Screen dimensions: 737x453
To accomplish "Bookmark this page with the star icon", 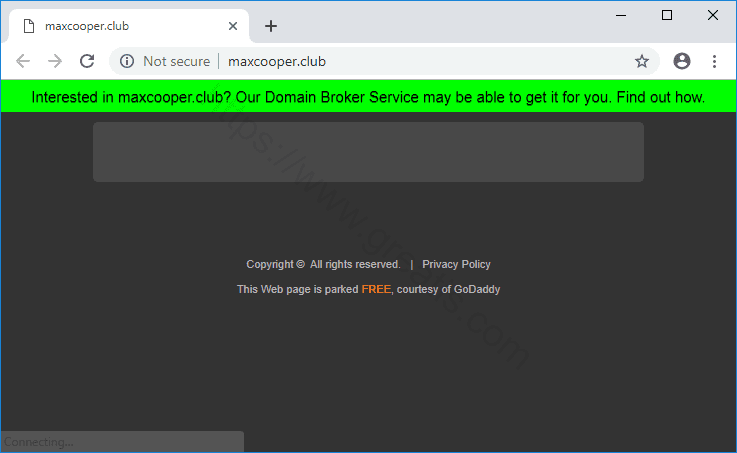I will (642, 61).
